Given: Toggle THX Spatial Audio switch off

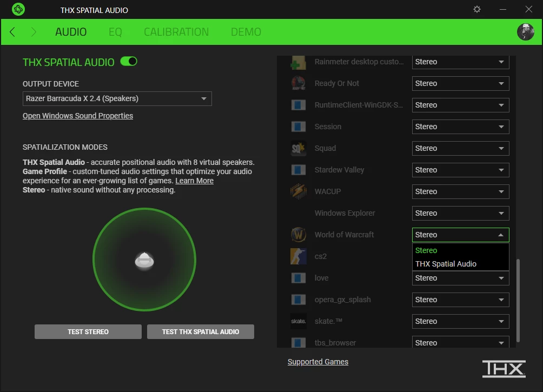Looking at the screenshot, I should (129, 61).
